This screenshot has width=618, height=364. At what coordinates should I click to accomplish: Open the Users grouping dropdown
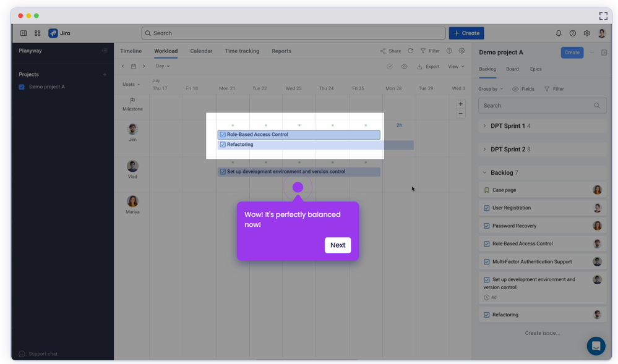click(131, 84)
